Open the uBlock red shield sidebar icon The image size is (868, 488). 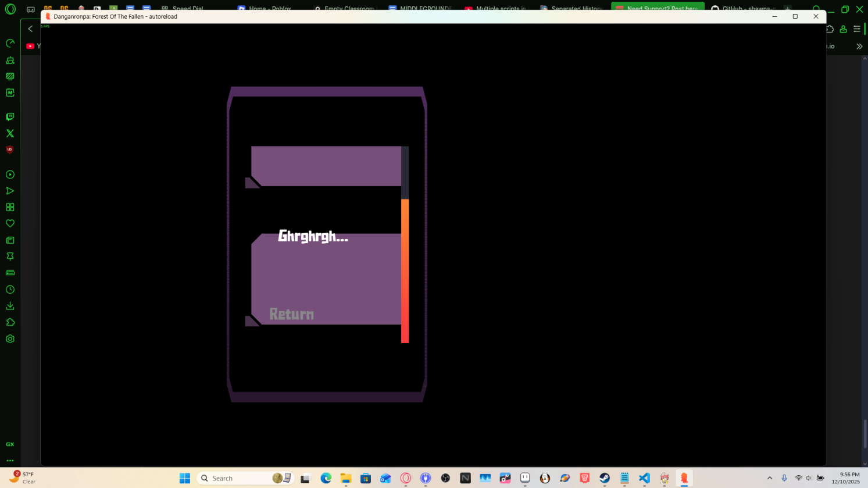click(x=10, y=149)
